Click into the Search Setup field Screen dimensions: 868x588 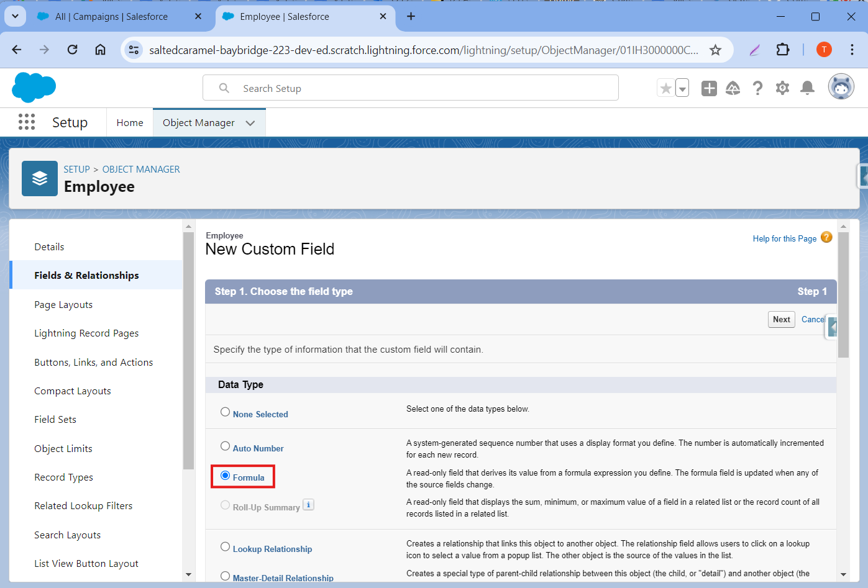pyautogui.click(x=411, y=88)
